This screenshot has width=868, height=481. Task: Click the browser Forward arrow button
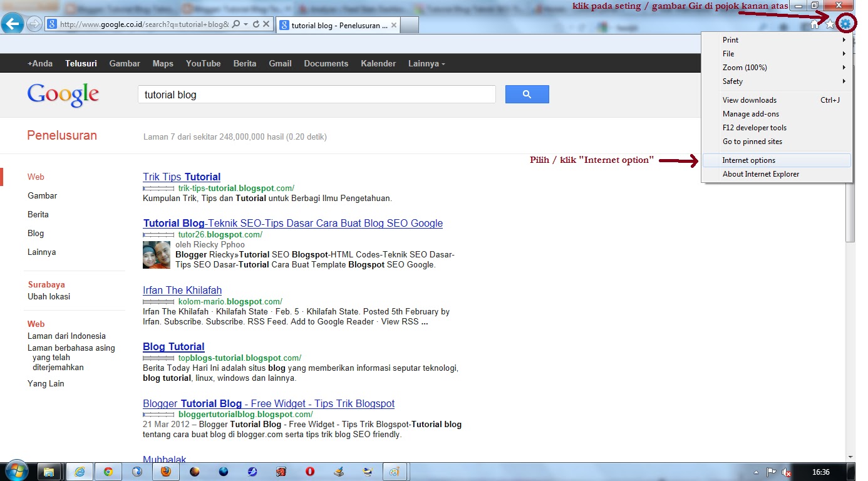(x=34, y=24)
